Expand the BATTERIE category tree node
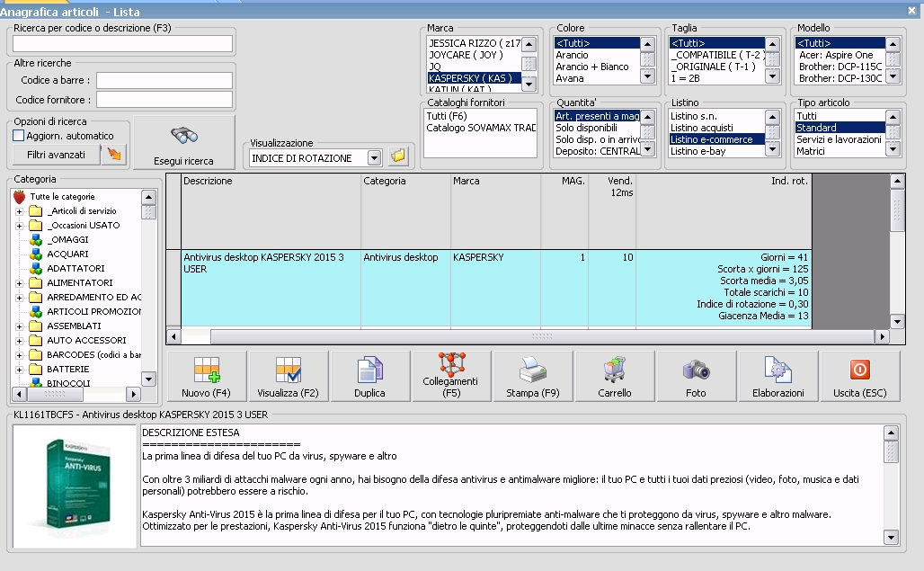 point(19,370)
